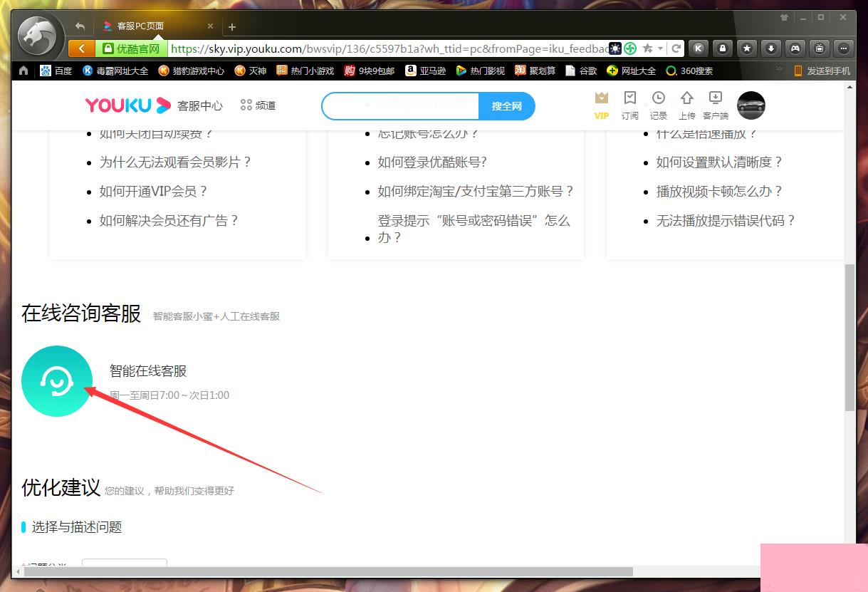Viewport: 868px width, 592px height.
Task: Click 发送到手机 send to phone button
Action: pyautogui.click(x=822, y=71)
